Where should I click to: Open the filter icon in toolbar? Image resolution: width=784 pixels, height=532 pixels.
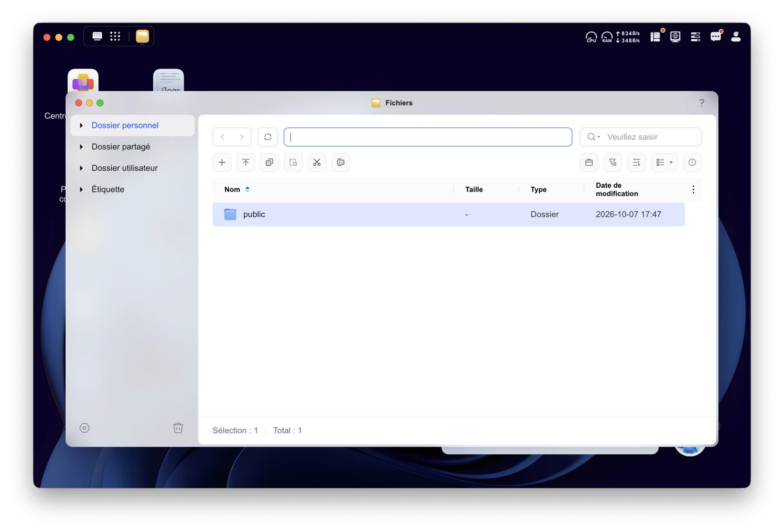(x=612, y=162)
